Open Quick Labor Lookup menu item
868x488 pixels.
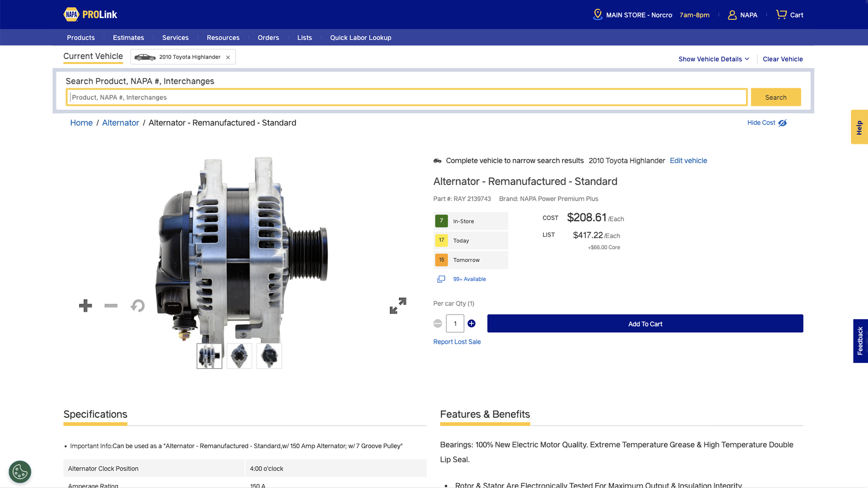[x=360, y=38]
